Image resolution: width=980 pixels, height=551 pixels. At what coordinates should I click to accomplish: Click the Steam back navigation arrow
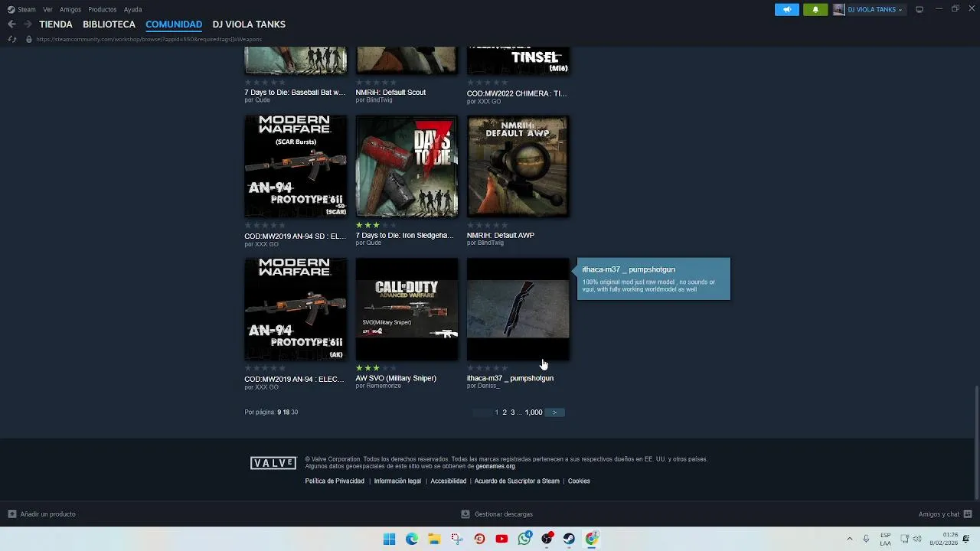[x=11, y=24]
